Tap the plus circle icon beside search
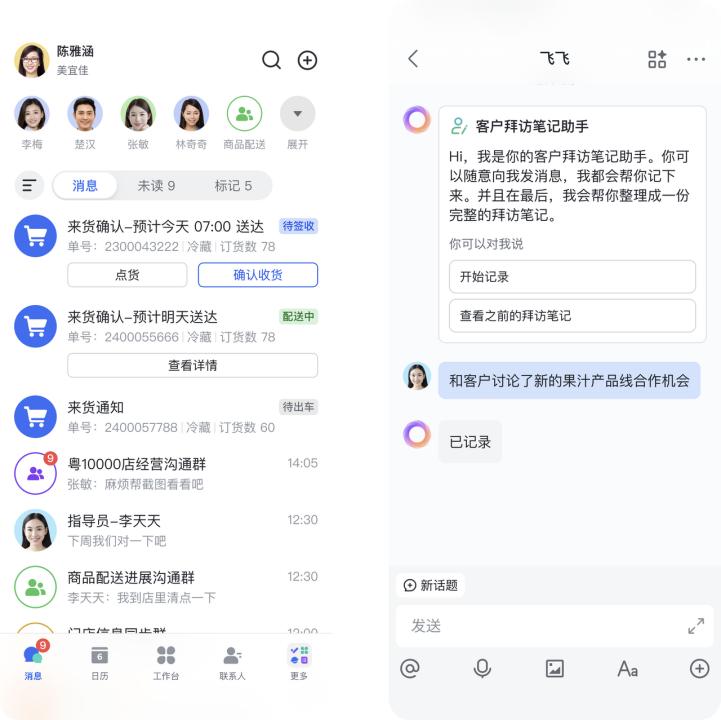 click(307, 60)
